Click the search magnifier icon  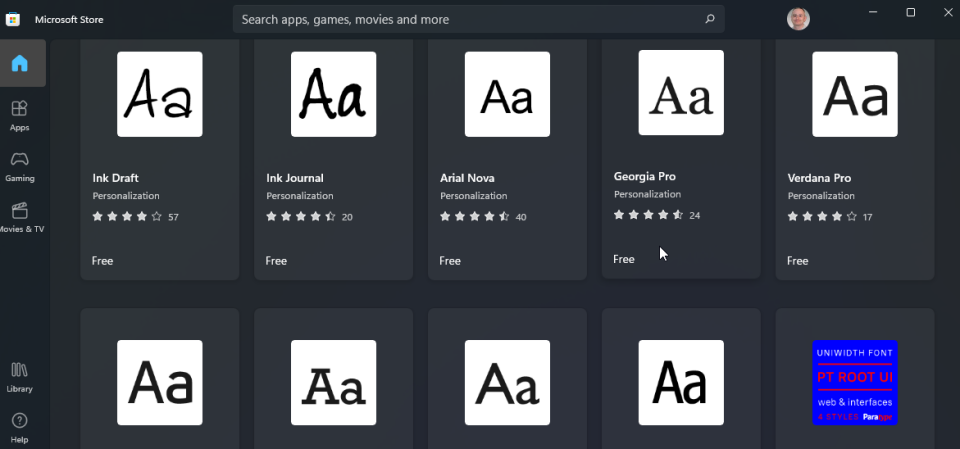(710, 19)
